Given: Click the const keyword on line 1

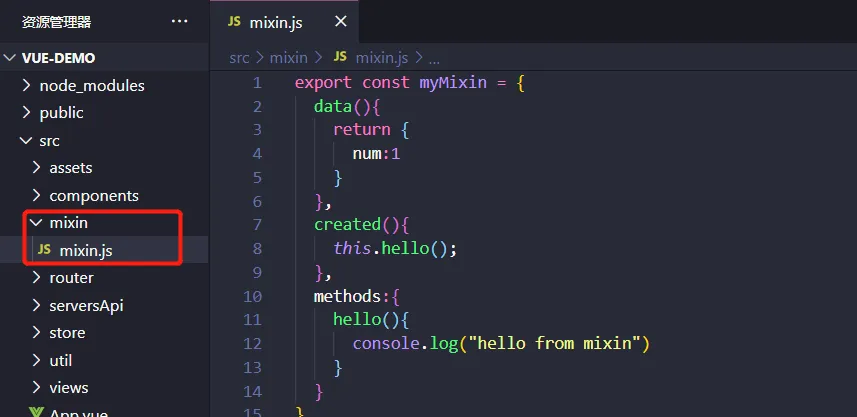Looking at the screenshot, I should point(386,83).
